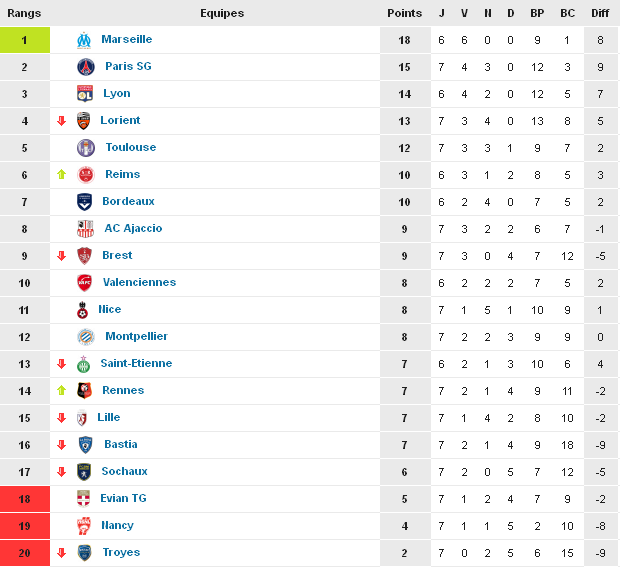This screenshot has height=569, width=620.
Task: Click the red down arrow beside Brest
Action: click(x=61, y=256)
